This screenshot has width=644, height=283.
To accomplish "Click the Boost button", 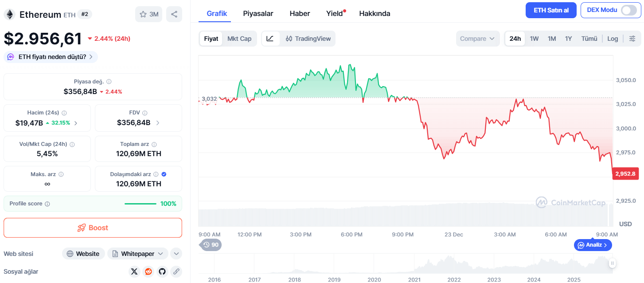I will (x=93, y=228).
